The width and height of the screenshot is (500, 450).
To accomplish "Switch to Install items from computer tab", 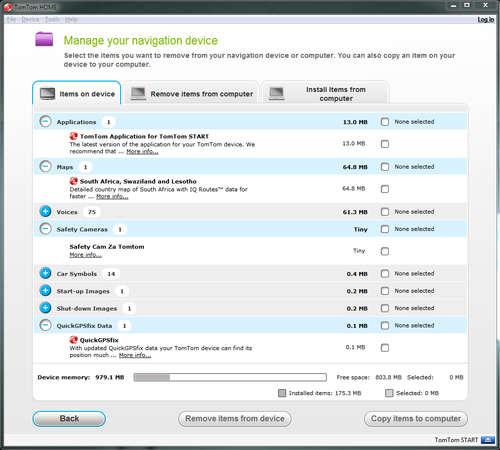I will click(326, 93).
